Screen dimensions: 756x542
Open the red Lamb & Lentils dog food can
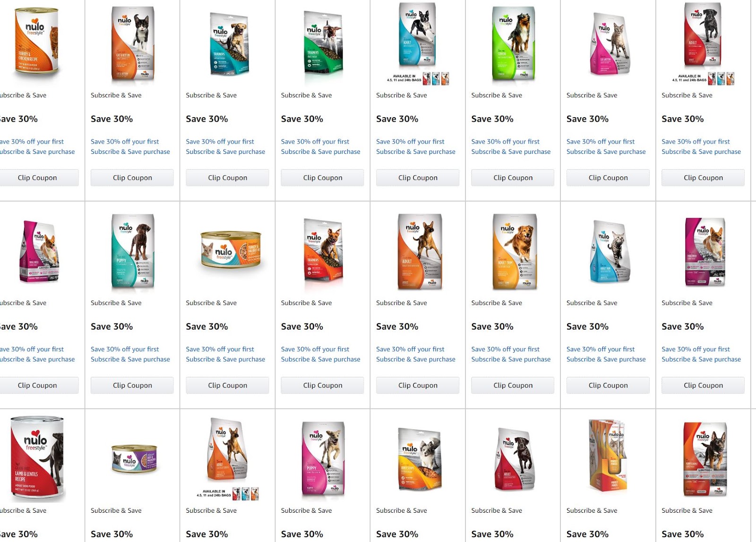tap(37, 458)
